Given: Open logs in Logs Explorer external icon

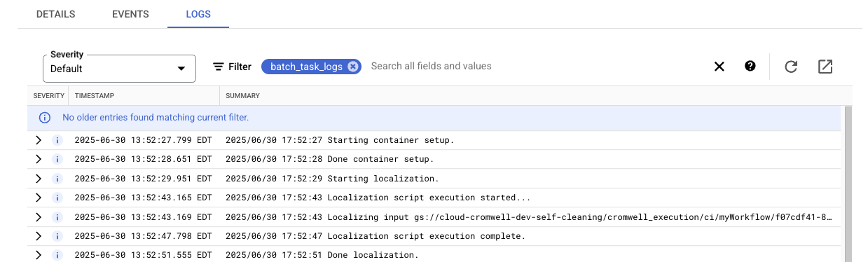Looking at the screenshot, I should pyautogui.click(x=825, y=67).
